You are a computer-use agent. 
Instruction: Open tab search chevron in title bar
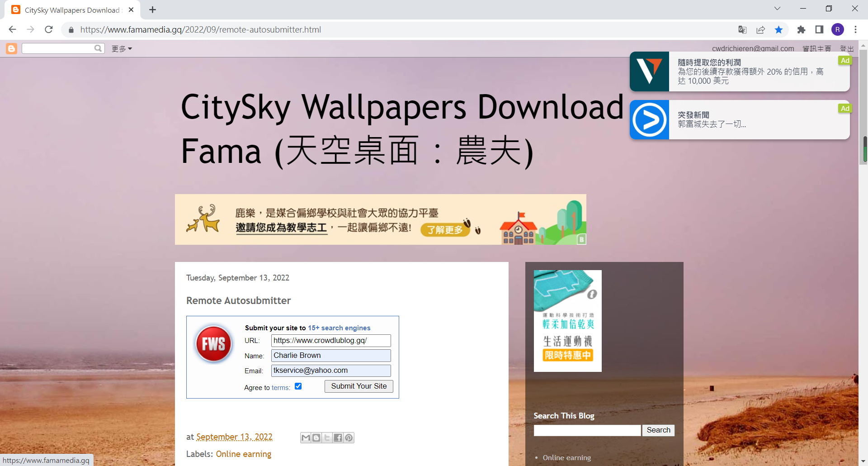click(777, 9)
